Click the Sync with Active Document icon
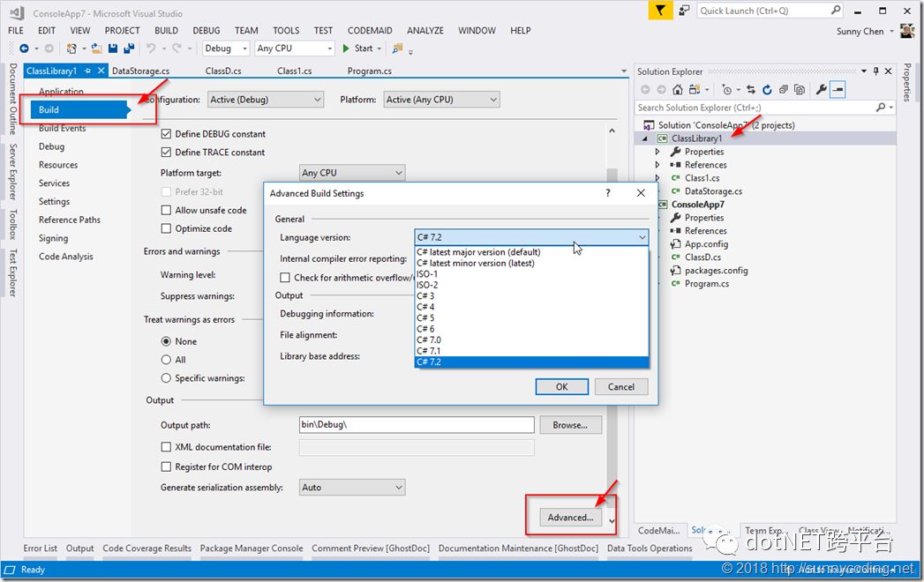The width and height of the screenshot is (924, 582). tap(750, 90)
